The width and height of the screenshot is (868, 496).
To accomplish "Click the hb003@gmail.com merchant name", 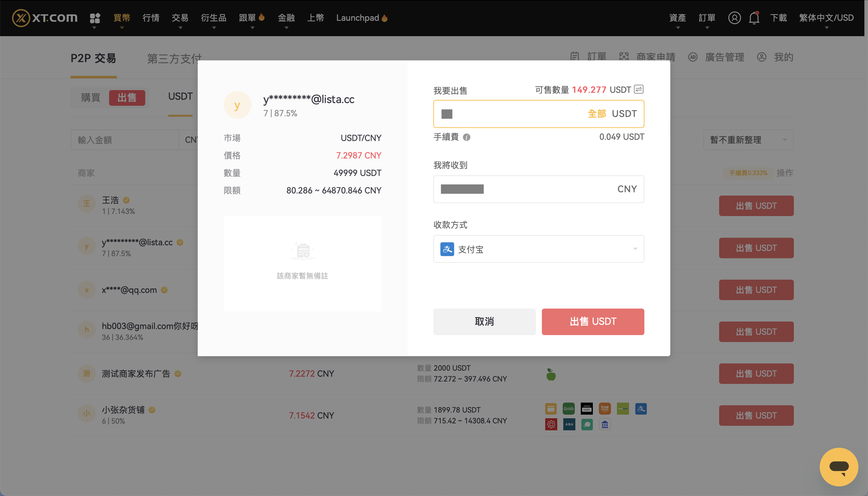I will 150,326.
